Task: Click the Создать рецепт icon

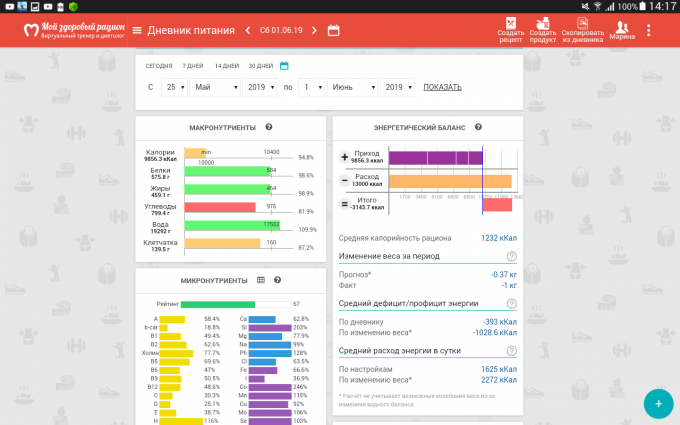Action: (x=511, y=27)
